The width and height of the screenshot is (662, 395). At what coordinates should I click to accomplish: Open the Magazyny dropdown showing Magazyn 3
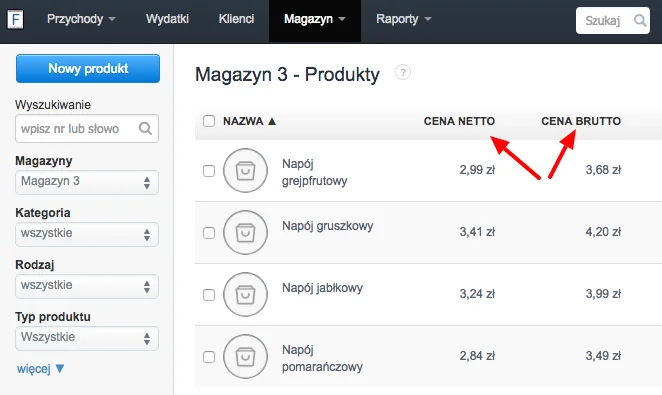click(x=87, y=182)
